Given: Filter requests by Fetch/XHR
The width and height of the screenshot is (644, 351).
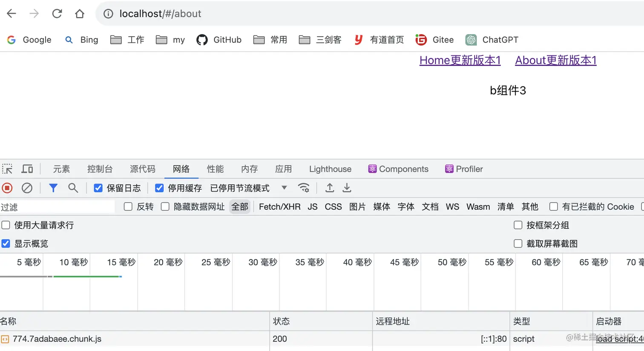Looking at the screenshot, I should [x=280, y=207].
